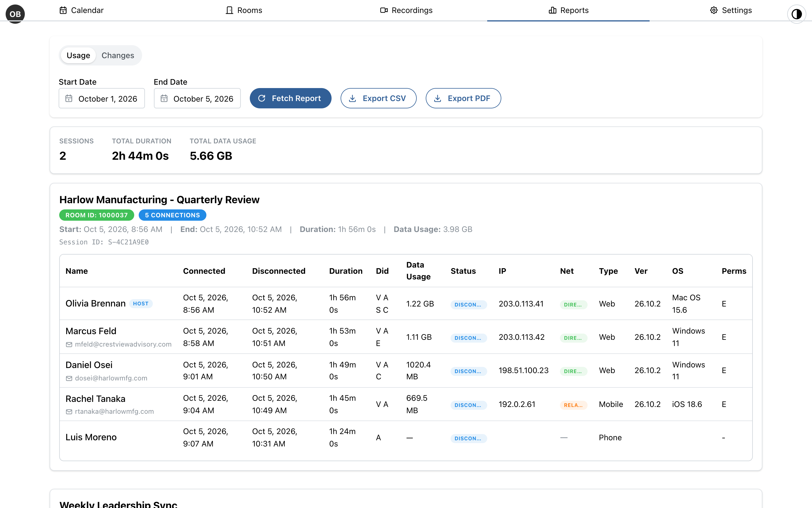812x508 pixels.
Task: Click the HOST badge next to Olivia Brennan
Action: coord(141,304)
